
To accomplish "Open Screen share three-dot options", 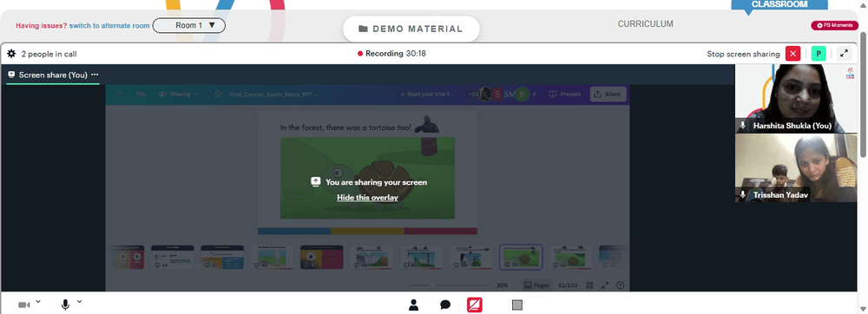I will pyautogui.click(x=95, y=75).
